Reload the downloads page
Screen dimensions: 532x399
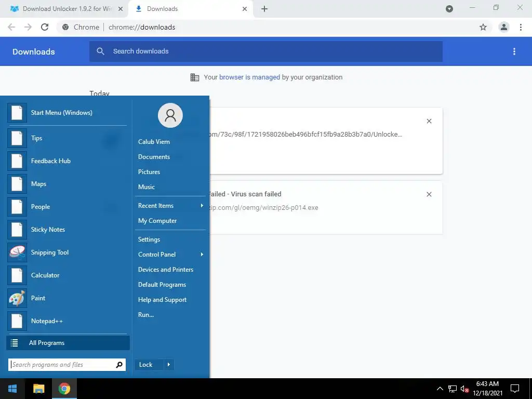tap(45, 27)
